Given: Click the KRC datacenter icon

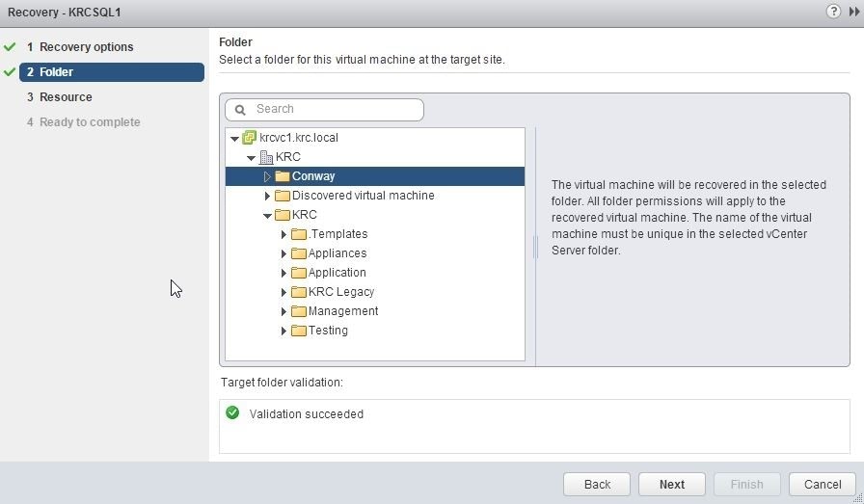Looking at the screenshot, I should (266, 157).
